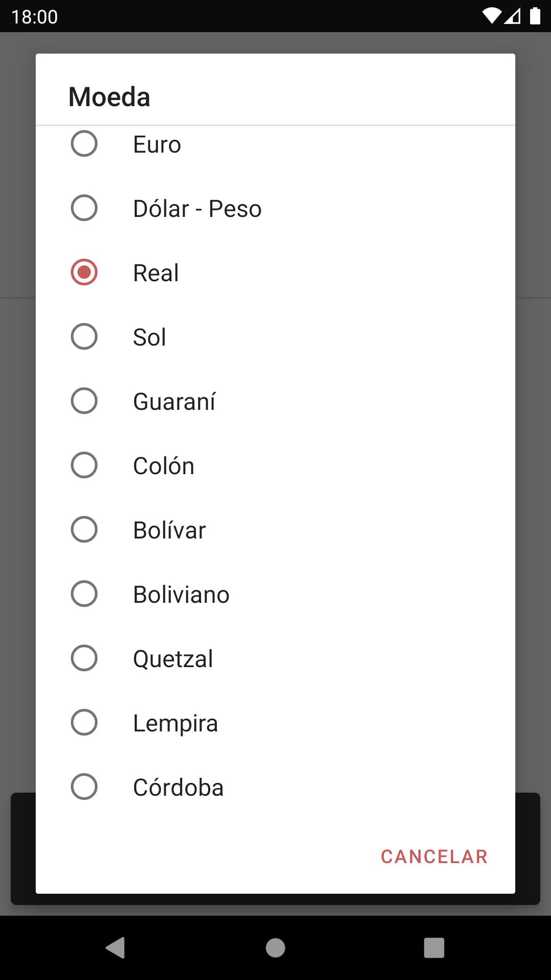Choose Colón from the currency list
The height and width of the screenshot is (980, 551).
pyautogui.click(x=275, y=465)
